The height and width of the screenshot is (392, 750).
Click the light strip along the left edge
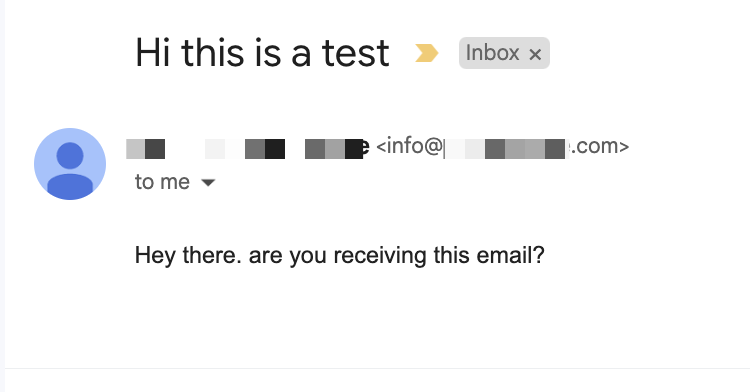click(x=2, y=196)
